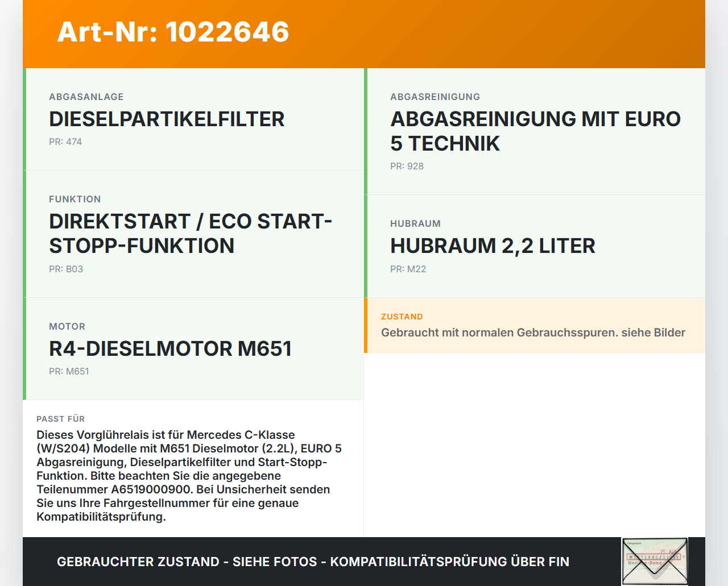Select the PR: M651 code label
This screenshot has width=728, height=586.
tap(69, 371)
